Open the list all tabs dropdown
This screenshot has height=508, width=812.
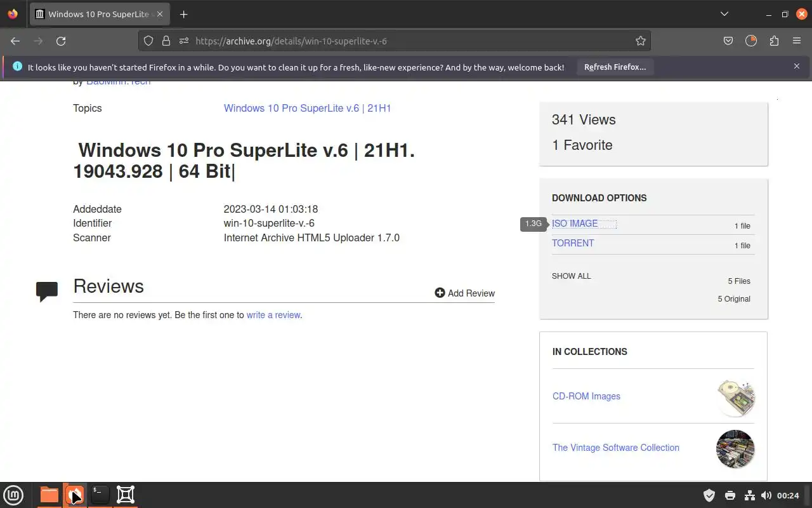(x=724, y=14)
